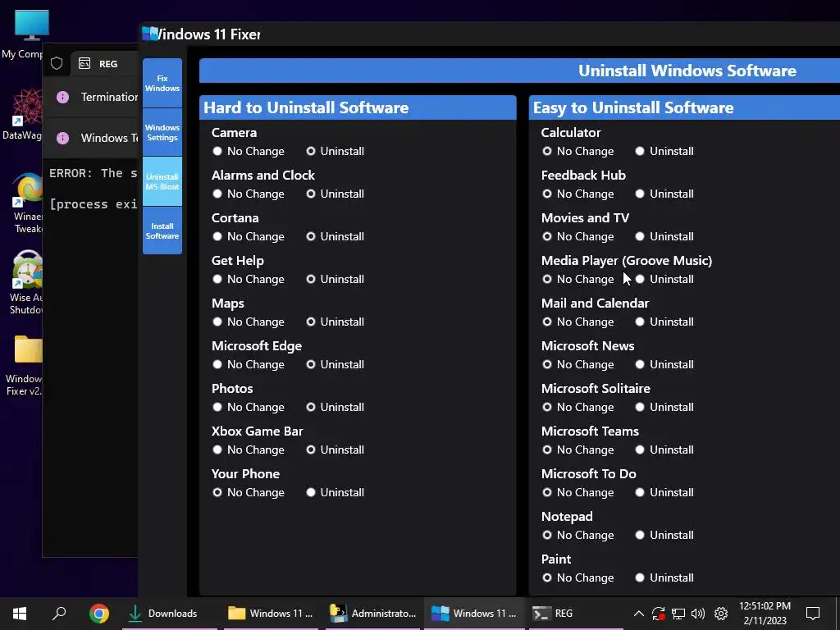840x630 pixels.
Task: Launch Google Chrome from taskbar
Action: click(x=99, y=614)
